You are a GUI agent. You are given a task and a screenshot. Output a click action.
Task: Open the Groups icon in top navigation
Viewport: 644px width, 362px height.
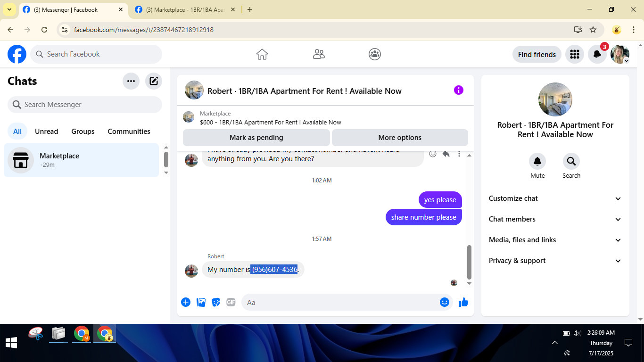pyautogui.click(x=375, y=54)
